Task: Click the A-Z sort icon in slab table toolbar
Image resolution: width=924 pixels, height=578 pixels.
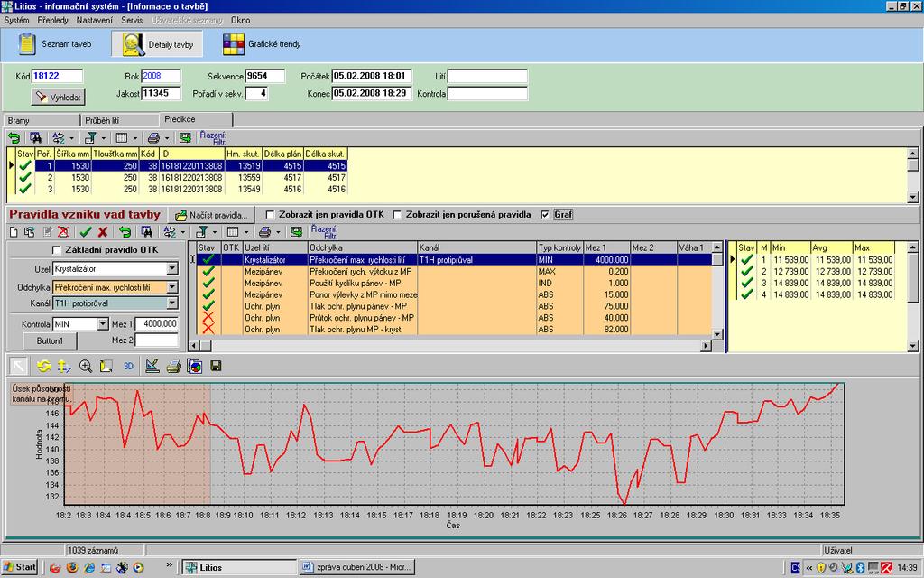Action: coord(59,138)
